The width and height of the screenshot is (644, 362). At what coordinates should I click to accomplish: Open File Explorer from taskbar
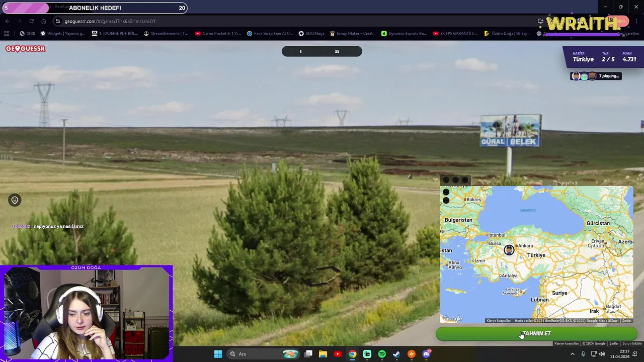click(323, 354)
